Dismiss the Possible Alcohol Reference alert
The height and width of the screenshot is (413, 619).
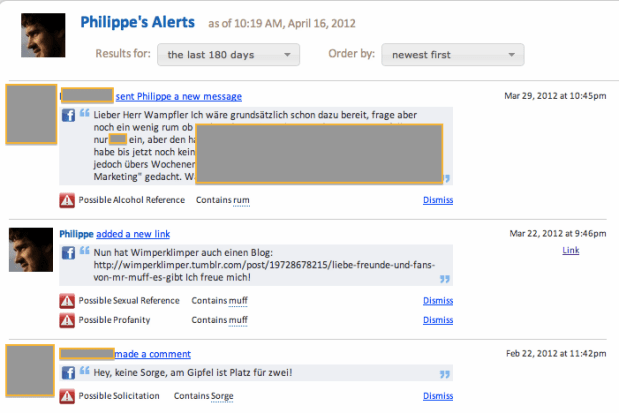[x=438, y=201]
